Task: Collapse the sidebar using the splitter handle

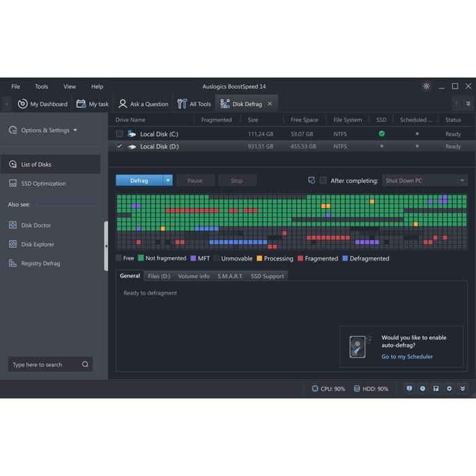Action: tap(106, 246)
